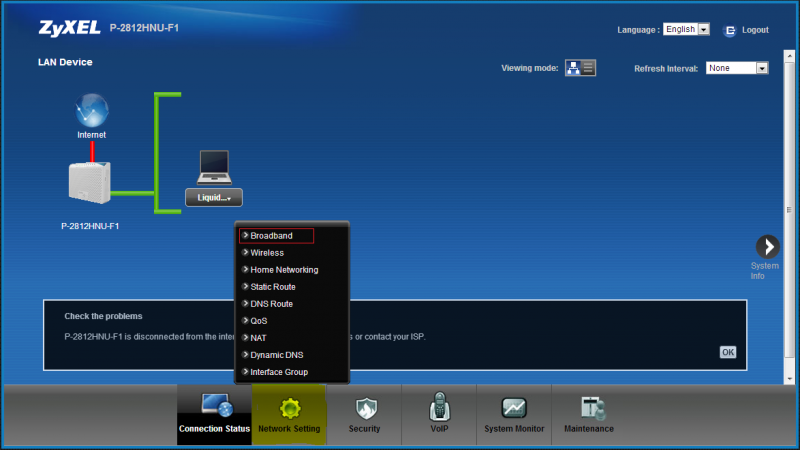Choose Static Route menu entry
The height and width of the screenshot is (450, 800).
(273, 287)
